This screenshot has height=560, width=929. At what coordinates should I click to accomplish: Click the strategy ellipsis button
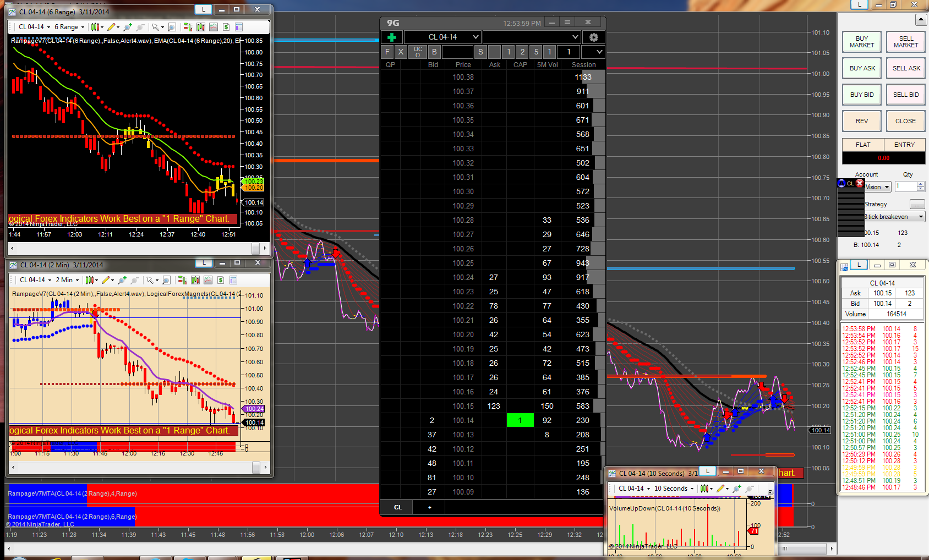coord(917,204)
